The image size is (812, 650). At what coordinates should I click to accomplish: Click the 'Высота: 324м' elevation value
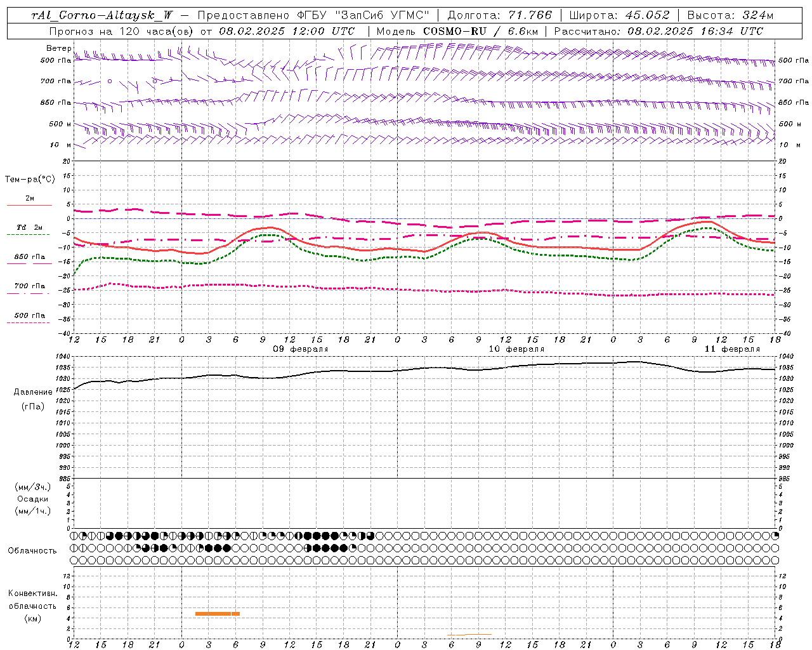730,15
